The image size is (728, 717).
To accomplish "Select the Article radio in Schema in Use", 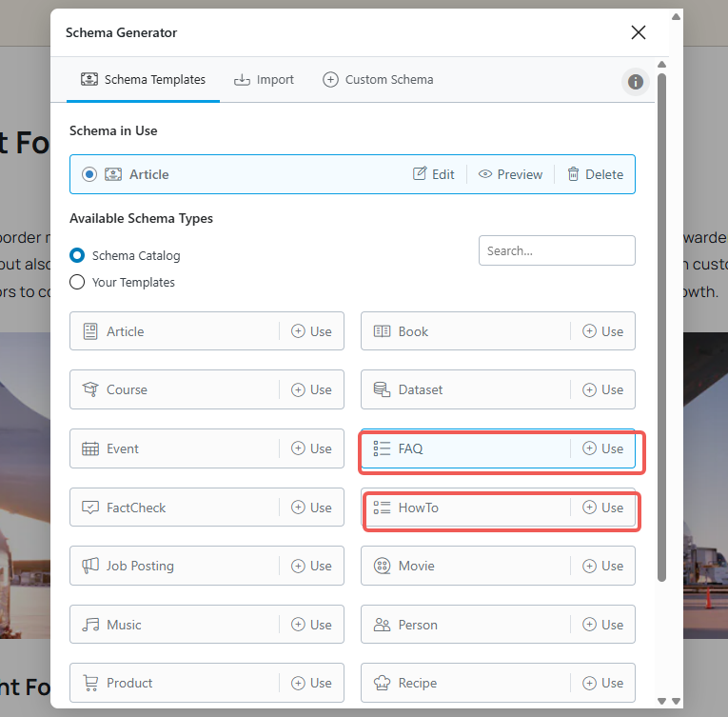I will pos(89,174).
